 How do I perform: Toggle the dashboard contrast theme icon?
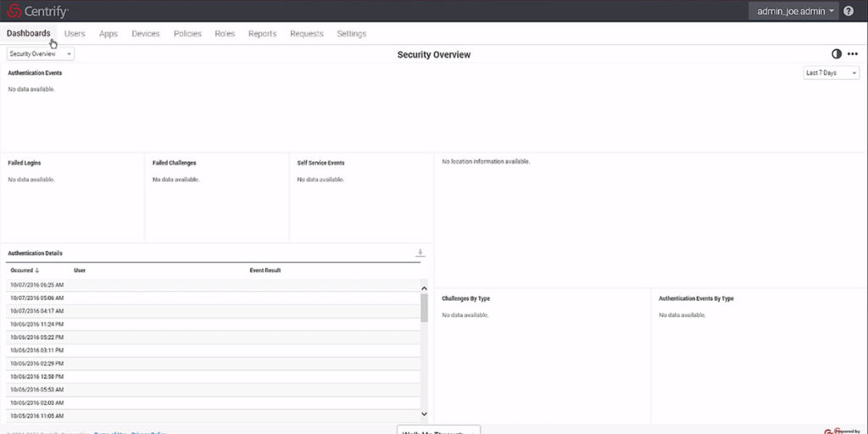pyautogui.click(x=837, y=54)
